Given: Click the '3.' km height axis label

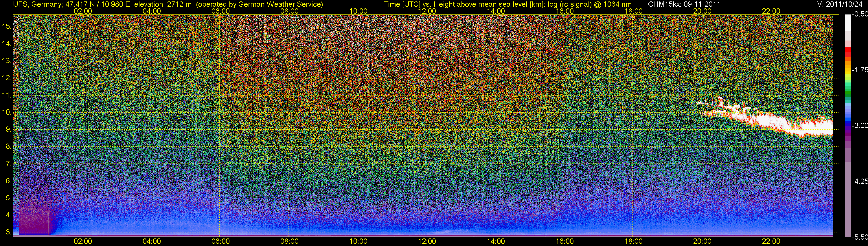Looking at the screenshot, I should click(8, 232).
